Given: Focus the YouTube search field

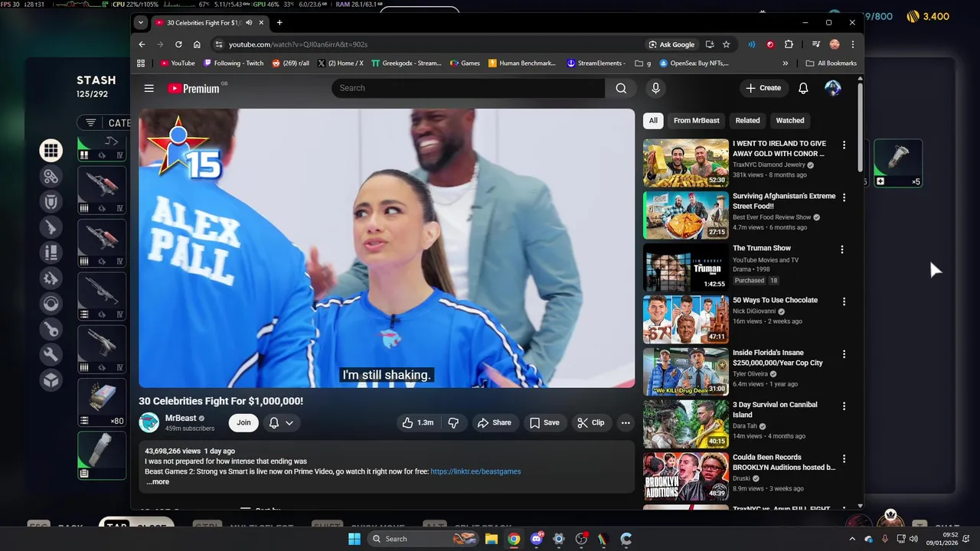Looking at the screenshot, I should click(x=468, y=88).
